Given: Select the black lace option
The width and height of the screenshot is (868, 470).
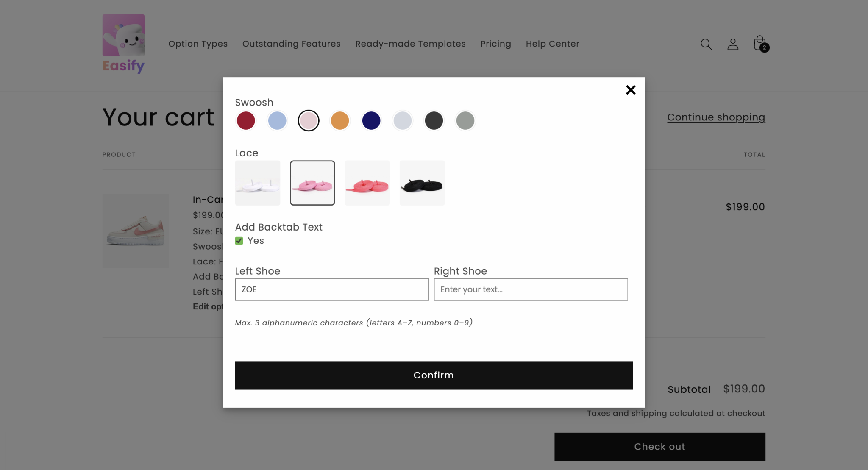Looking at the screenshot, I should coord(422,183).
